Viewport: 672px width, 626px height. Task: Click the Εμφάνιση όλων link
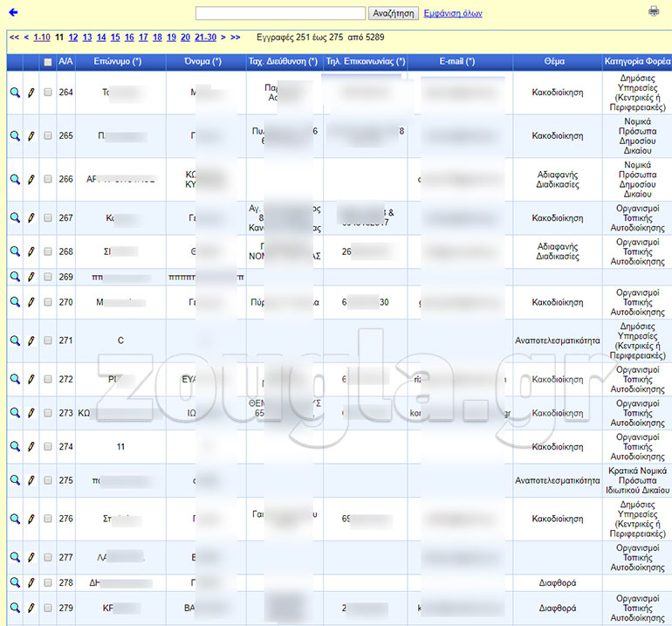tap(452, 13)
